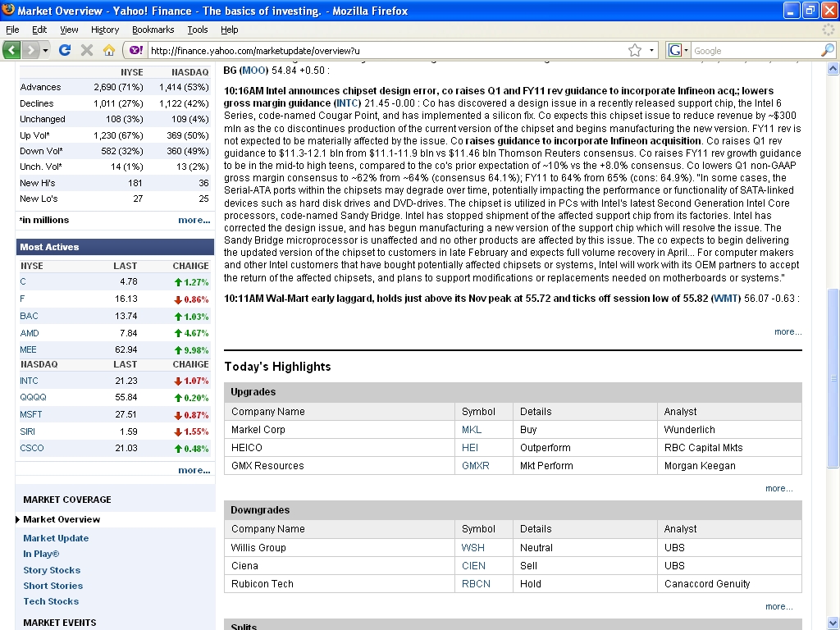This screenshot has height=630, width=840.
Task: Open the WMT ticker link
Action: (726, 299)
